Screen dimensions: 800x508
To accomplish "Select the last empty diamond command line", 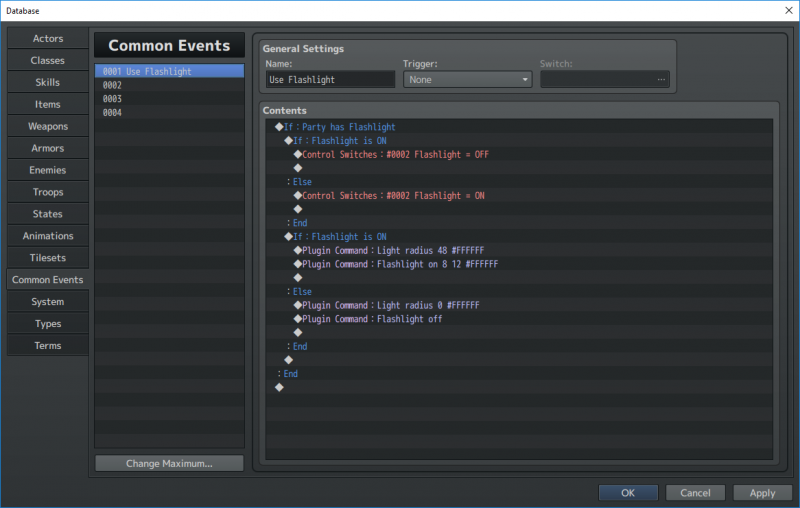I will 519,388.
